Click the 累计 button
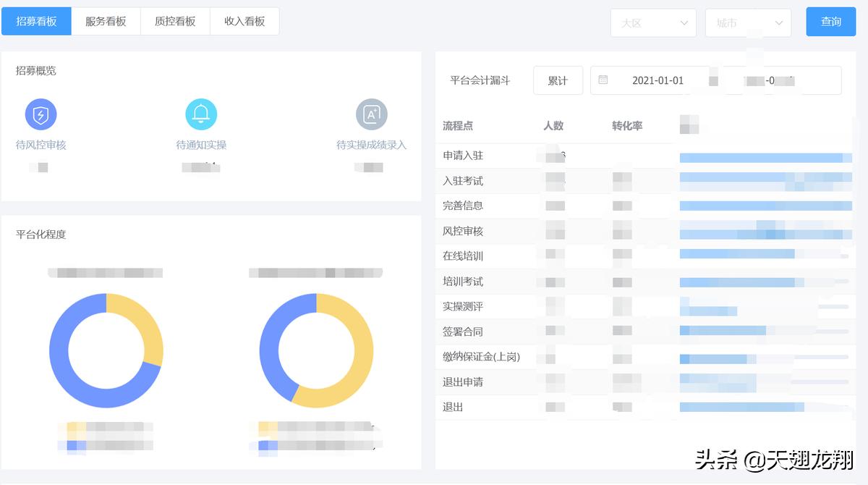 pos(558,80)
